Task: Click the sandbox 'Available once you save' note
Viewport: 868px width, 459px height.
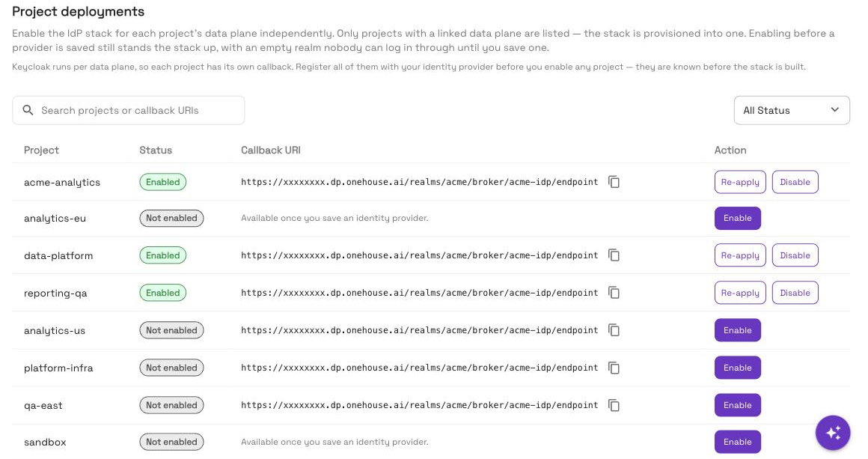Action: (334, 442)
